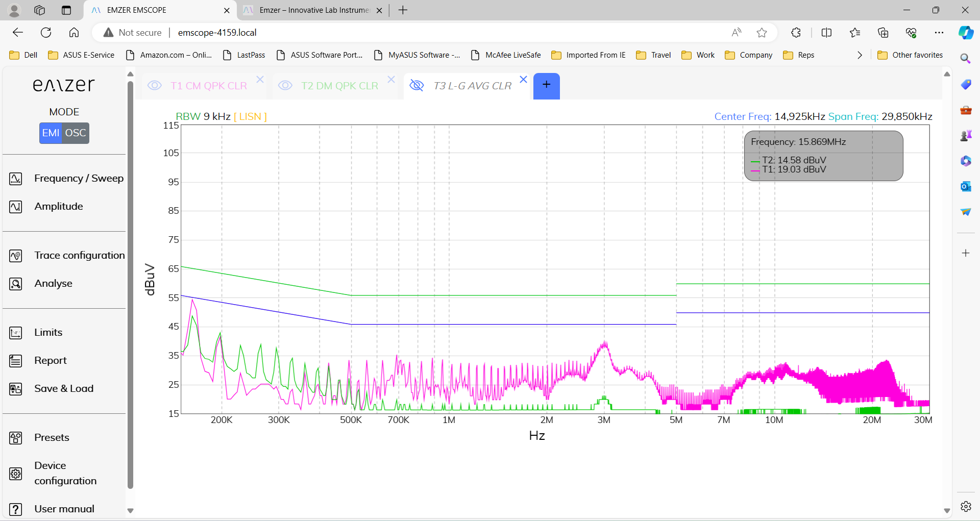Open browser Extensions puzzle icon

[x=796, y=33]
